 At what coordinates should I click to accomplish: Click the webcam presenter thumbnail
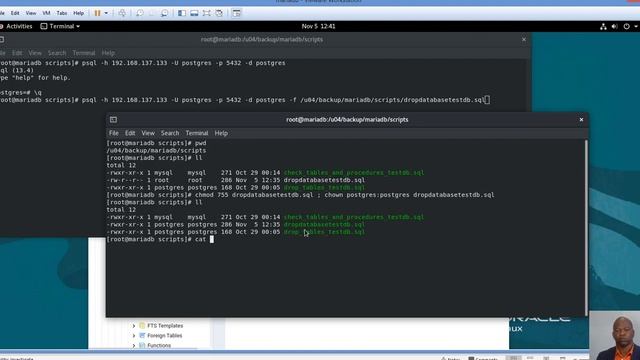(x=614, y=336)
